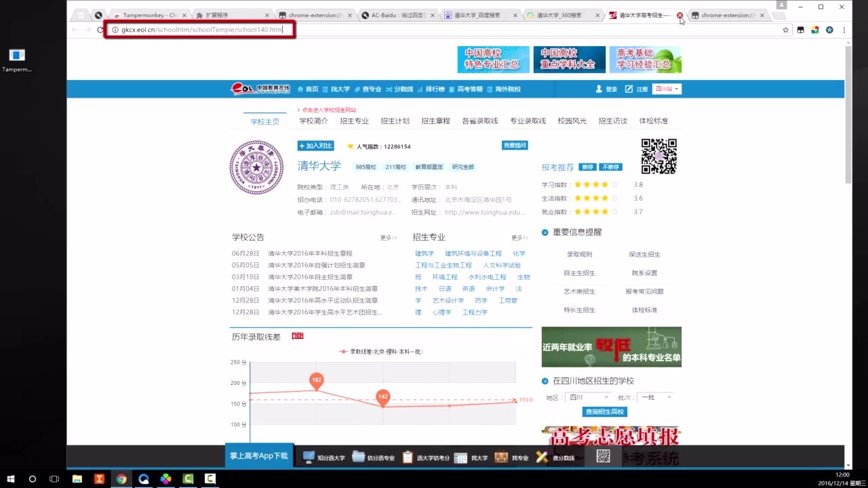Switch to the 学校简介 tab

[x=313, y=121]
